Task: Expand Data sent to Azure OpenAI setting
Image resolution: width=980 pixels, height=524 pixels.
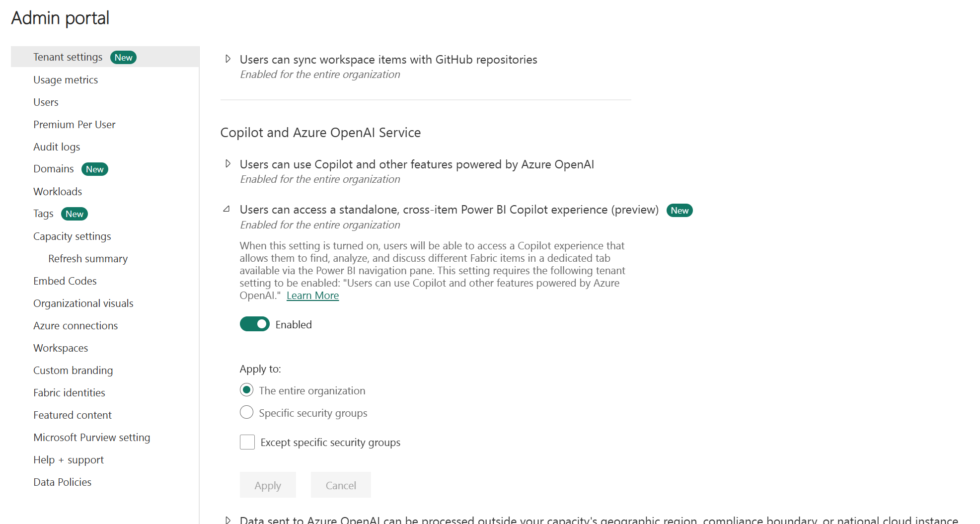Action: pyautogui.click(x=228, y=520)
